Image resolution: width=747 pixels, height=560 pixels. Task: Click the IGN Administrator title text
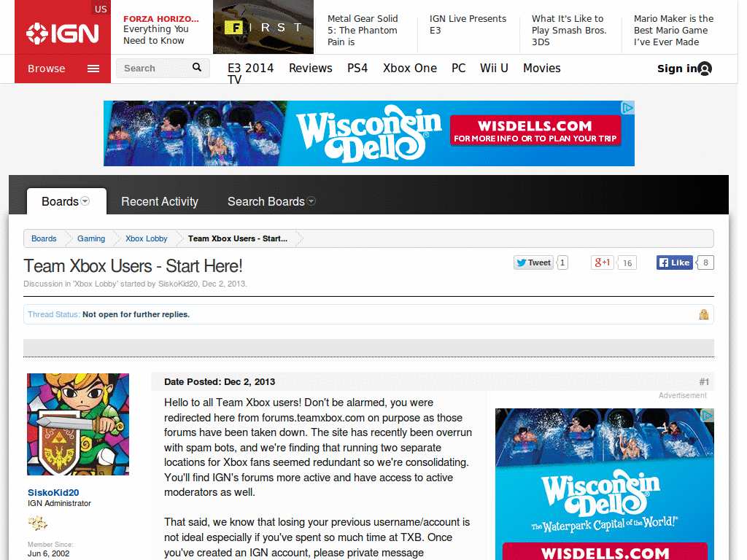click(59, 503)
